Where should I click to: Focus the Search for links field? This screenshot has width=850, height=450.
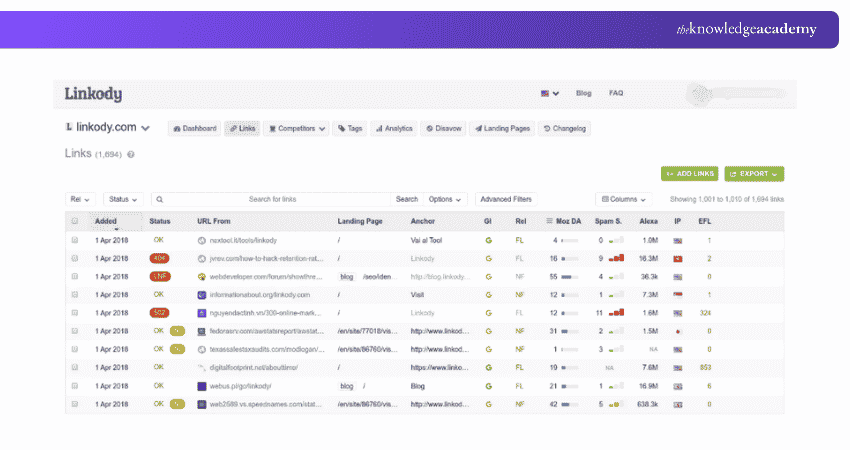tap(272, 200)
